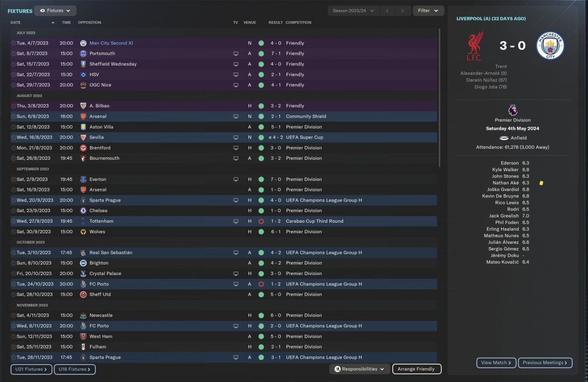The height and width of the screenshot is (382, 588).
Task: Click the Arsenal badge in Community Shield row
Action: pos(83,117)
